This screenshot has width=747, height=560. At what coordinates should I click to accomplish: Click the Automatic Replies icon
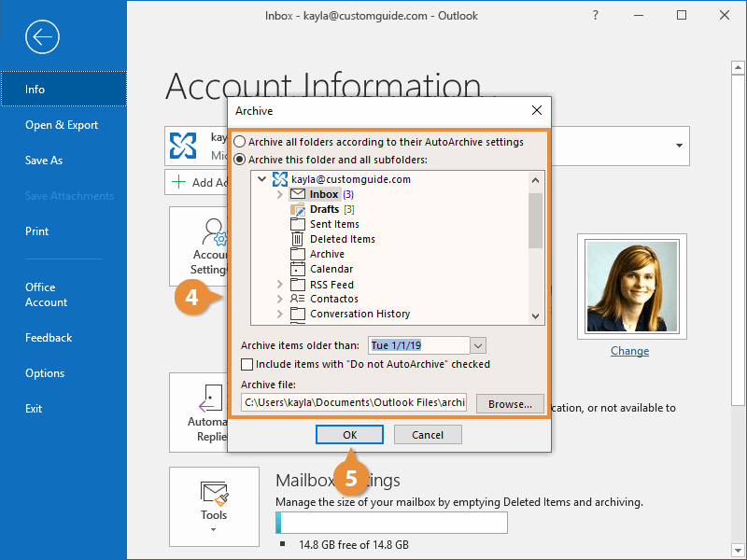click(211, 399)
